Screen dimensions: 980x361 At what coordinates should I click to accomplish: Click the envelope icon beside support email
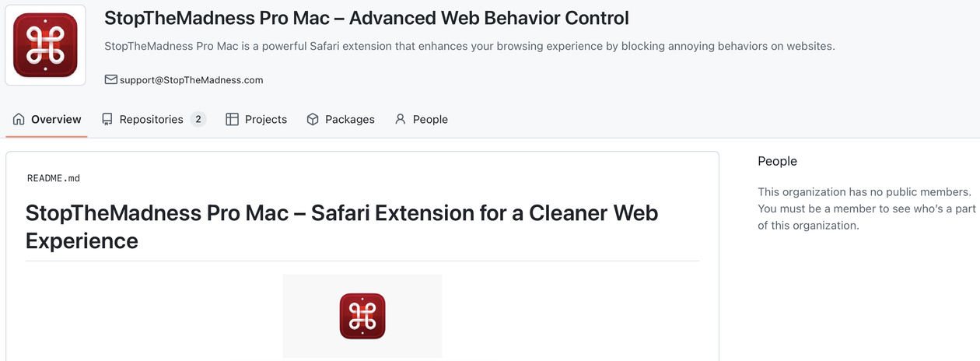coord(111,79)
